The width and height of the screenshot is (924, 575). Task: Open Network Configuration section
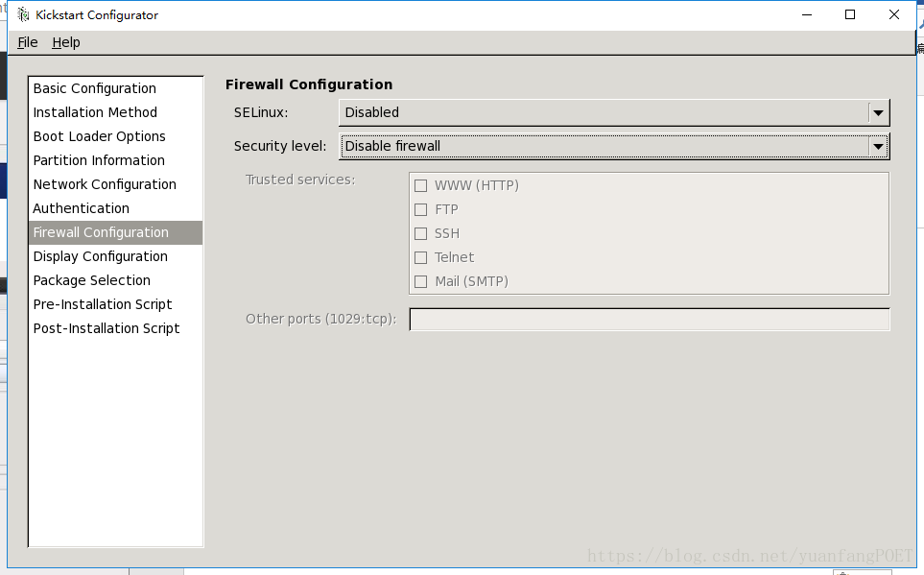pyautogui.click(x=115, y=184)
